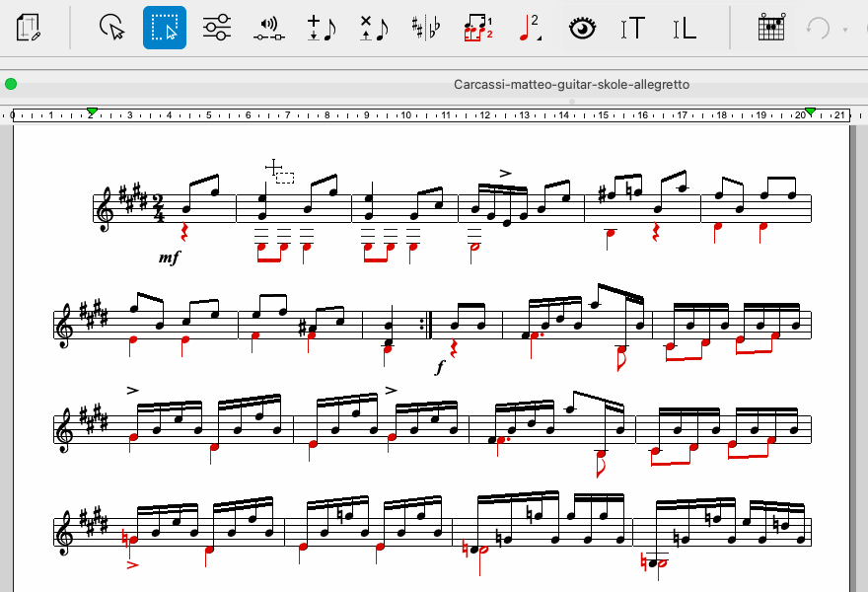Open the accidentals sharp/flat tool
Viewport: 868px width, 592px height.
click(426, 28)
